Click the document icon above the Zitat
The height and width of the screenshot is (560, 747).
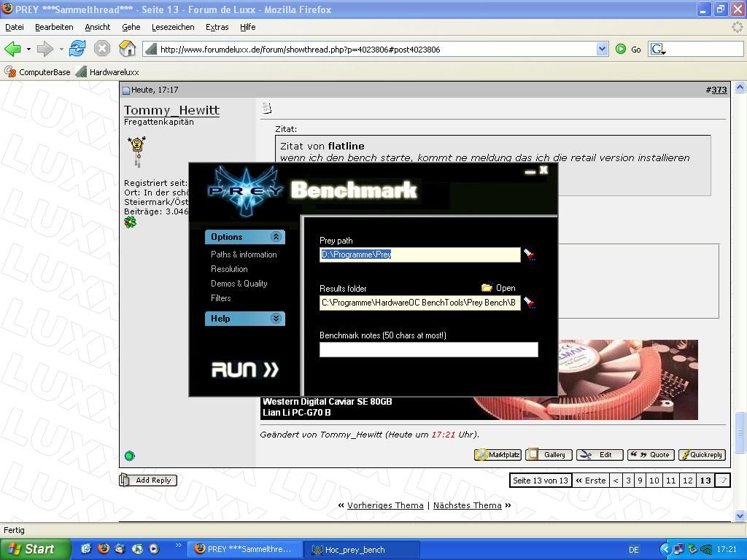pyautogui.click(x=267, y=109)
